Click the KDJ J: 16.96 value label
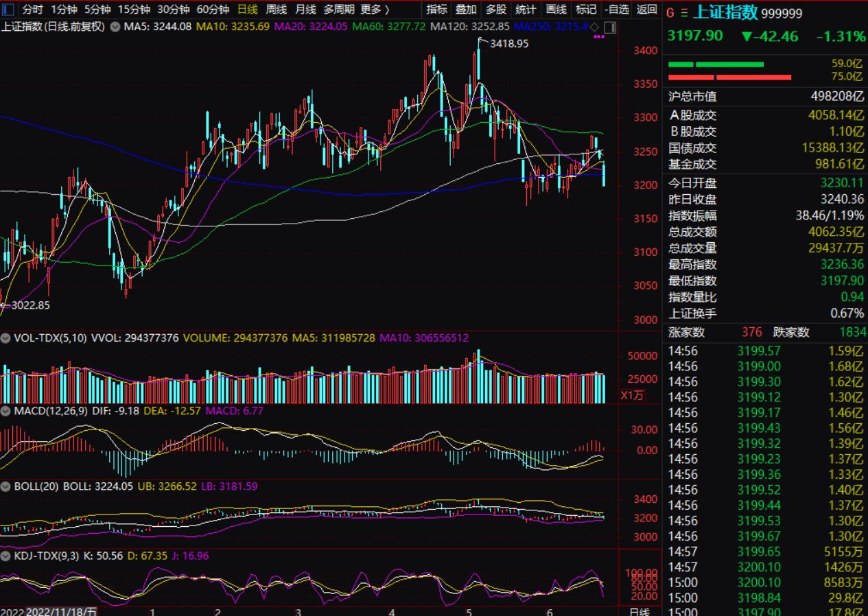Image resolution: width=868 pixels, height=616 pixels. coord(191,556)
